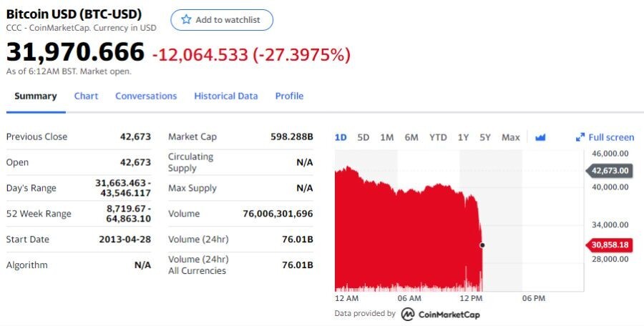Toggle the chart type area icon
The height and width of the screenshot is (326, 644).
click(x=540, y=137)
